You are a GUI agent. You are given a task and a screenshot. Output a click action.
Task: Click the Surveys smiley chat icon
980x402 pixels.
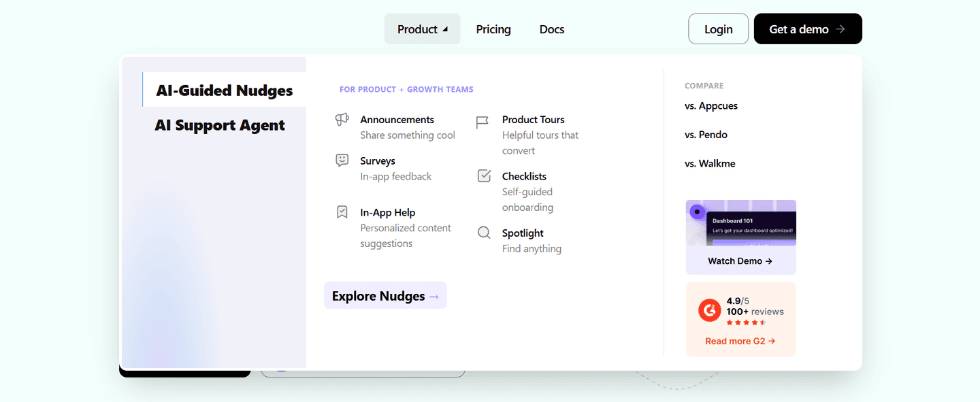tap(342, 161)
